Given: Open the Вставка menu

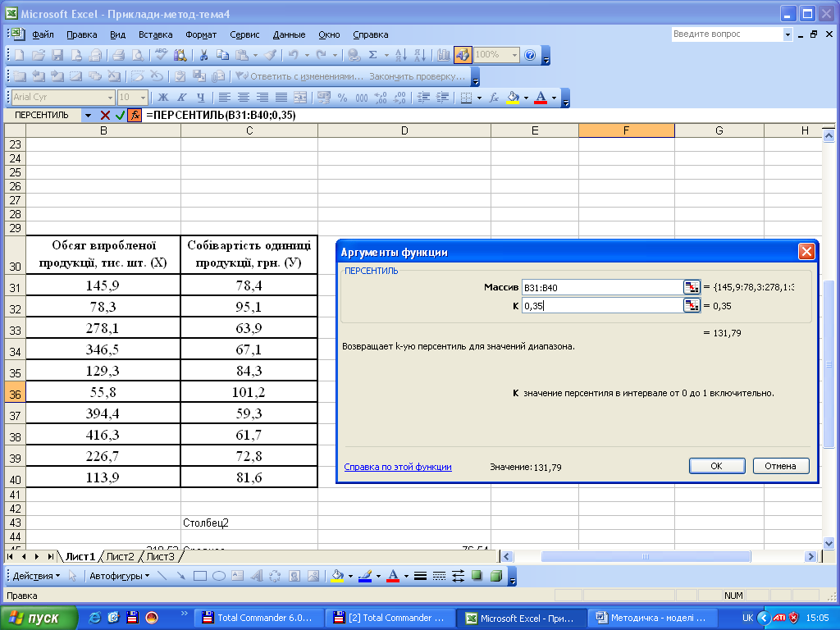Looking at the screenshot, I should coord(155,34).
